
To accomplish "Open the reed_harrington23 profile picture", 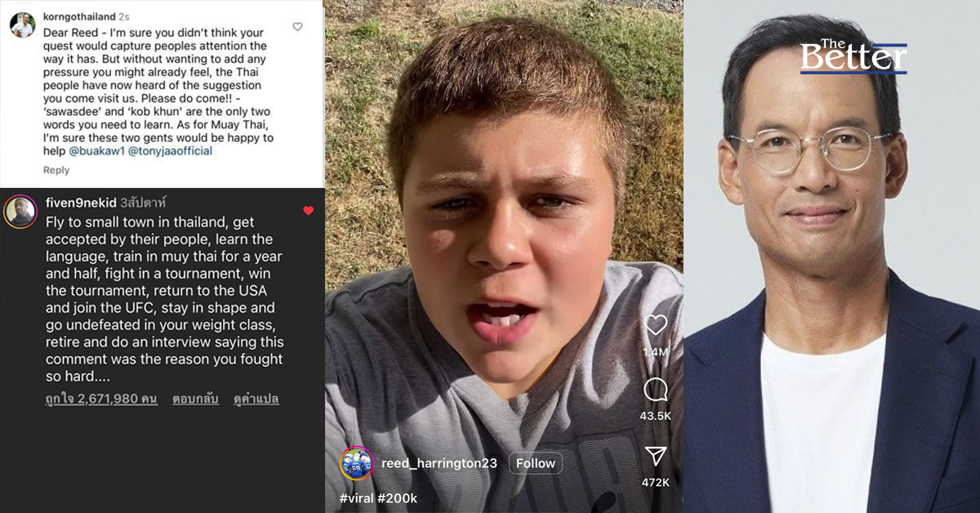I will pos(357,463).
